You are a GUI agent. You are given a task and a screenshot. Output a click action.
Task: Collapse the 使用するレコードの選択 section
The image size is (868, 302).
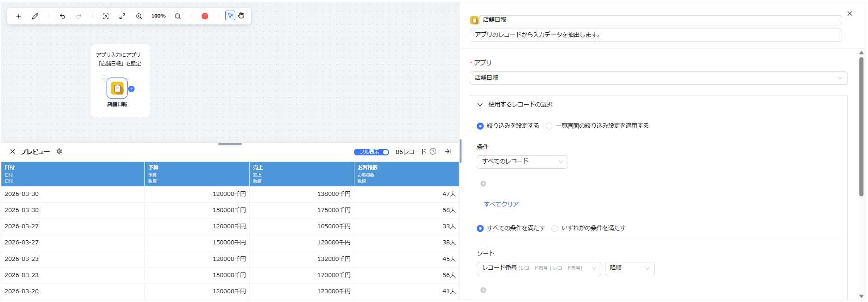click(x=480, y=105)
